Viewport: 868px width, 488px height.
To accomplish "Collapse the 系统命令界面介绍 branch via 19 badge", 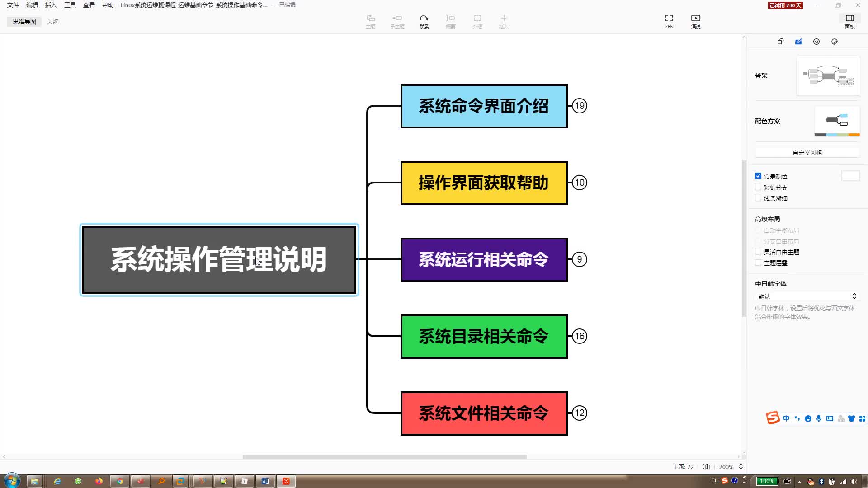I will click(x=580, y=106).
